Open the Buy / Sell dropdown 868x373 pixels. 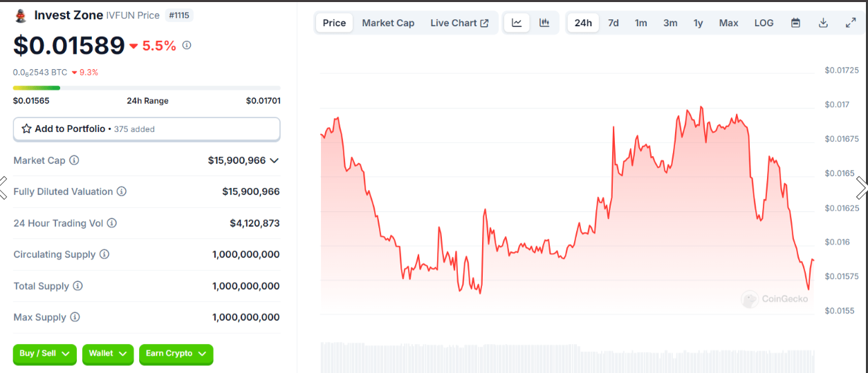tap(45, 354)
